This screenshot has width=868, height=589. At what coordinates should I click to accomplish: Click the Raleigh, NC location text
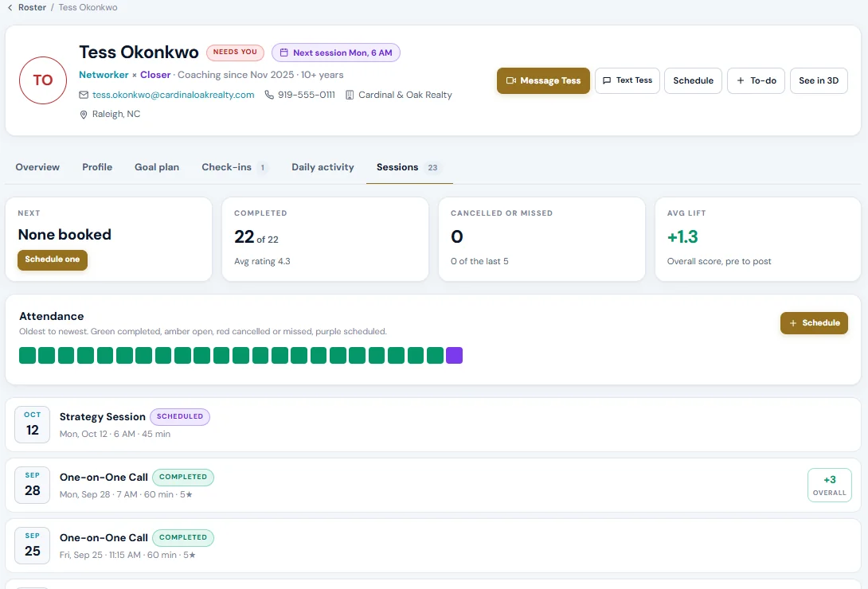116,115
